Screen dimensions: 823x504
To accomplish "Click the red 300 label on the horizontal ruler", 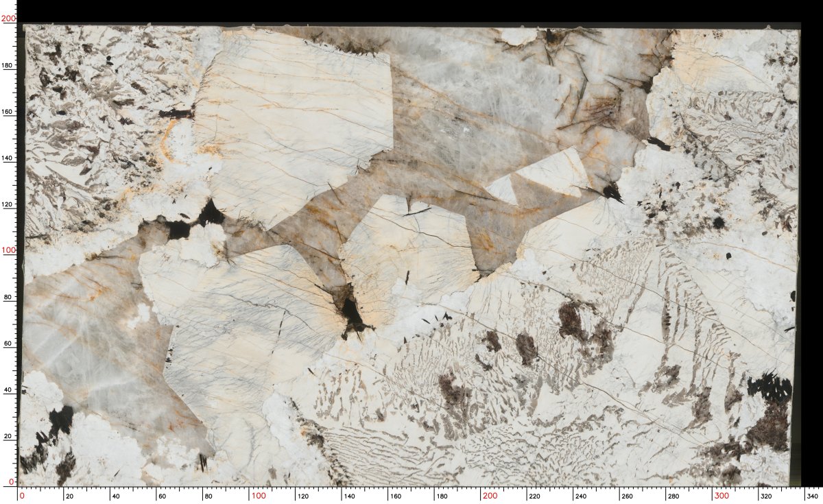I will (x=721, y=496).
